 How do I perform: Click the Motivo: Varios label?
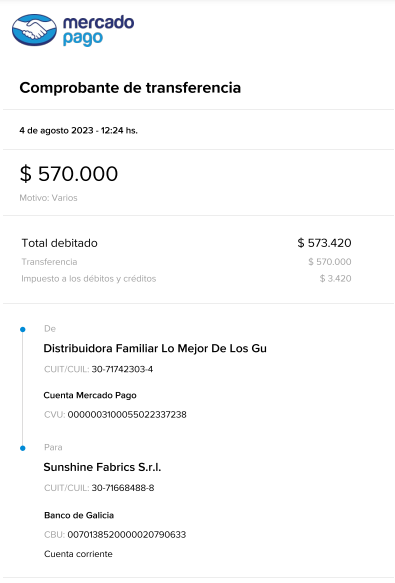48,198
